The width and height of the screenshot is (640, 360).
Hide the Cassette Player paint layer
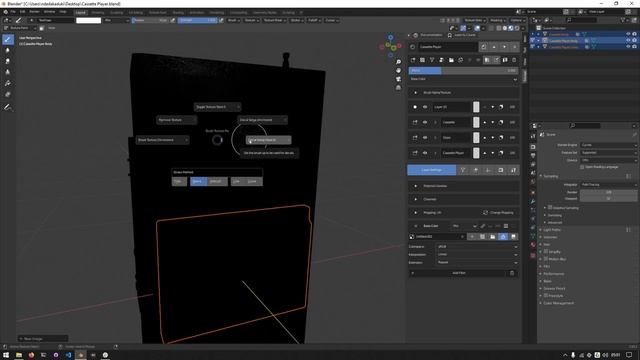click(425, 153)
